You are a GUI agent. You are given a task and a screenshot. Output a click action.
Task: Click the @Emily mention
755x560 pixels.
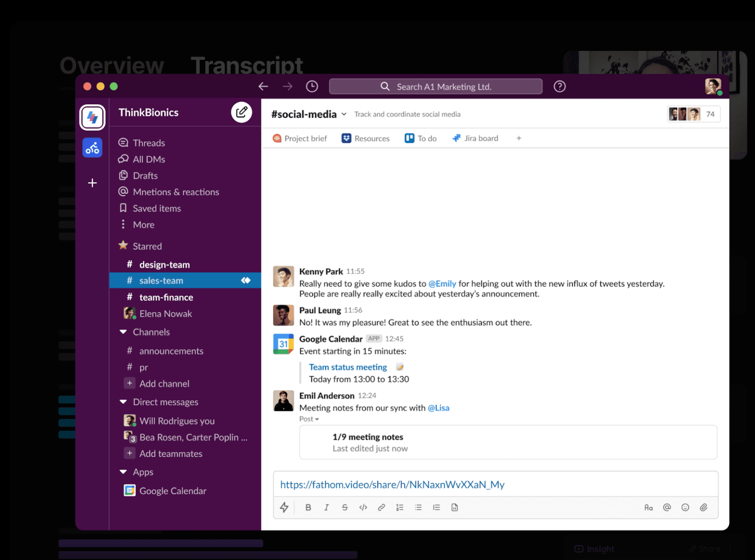click(442, 284)
